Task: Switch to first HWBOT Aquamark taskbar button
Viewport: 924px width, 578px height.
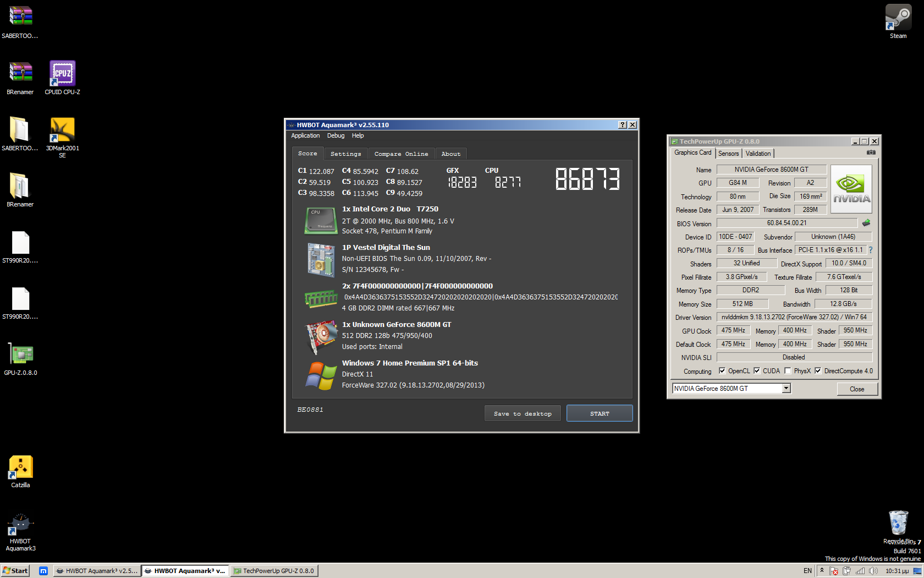Action: 97,571
